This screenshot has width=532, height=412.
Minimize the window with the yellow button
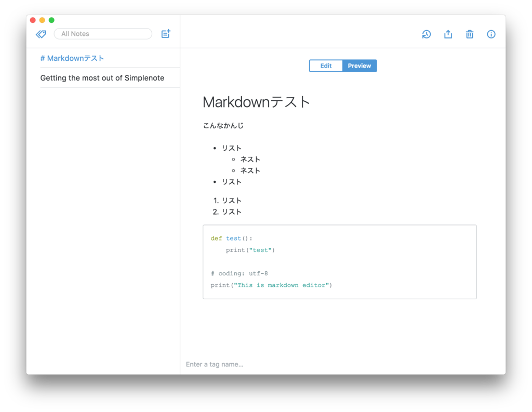coord(42,20)
